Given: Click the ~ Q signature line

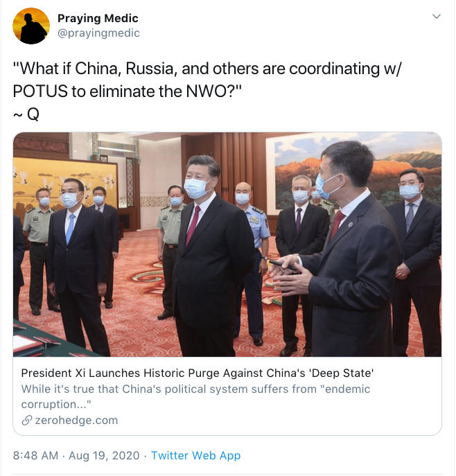Looking at the screenshot, I should click(26, 114).
